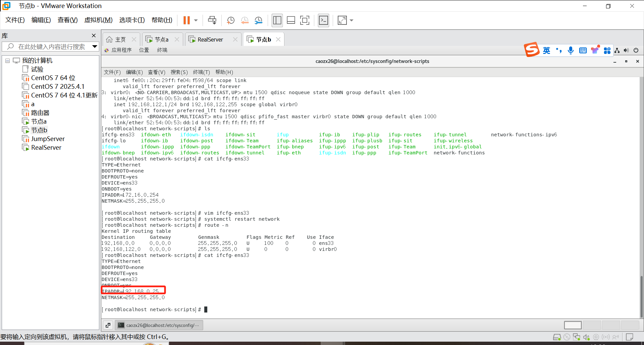
Task: Revert VM to previous snapshot
Action: (245, 20)
